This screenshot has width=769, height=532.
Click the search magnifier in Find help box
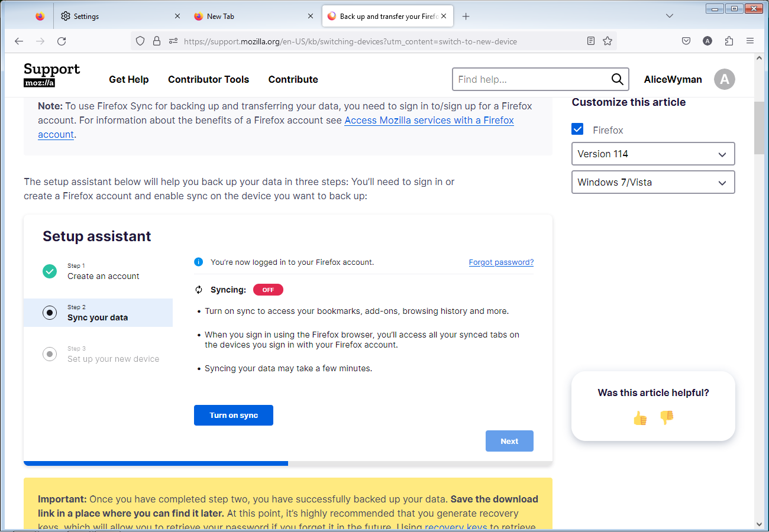tap(617, 79)
